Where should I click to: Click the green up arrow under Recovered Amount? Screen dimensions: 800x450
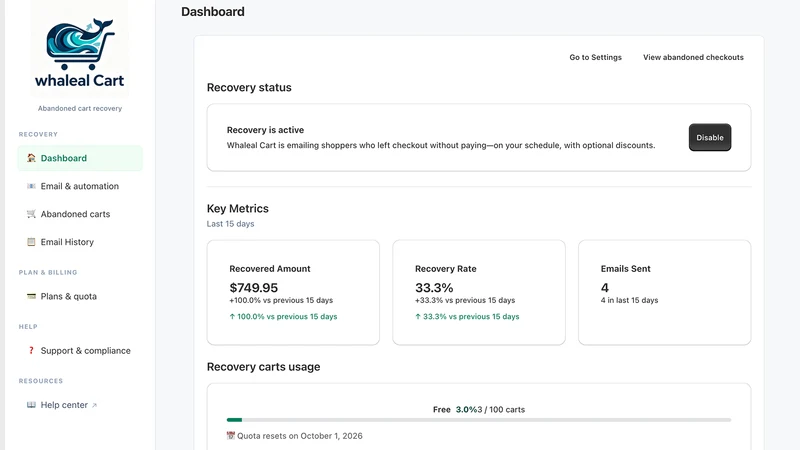pos(232,316)
